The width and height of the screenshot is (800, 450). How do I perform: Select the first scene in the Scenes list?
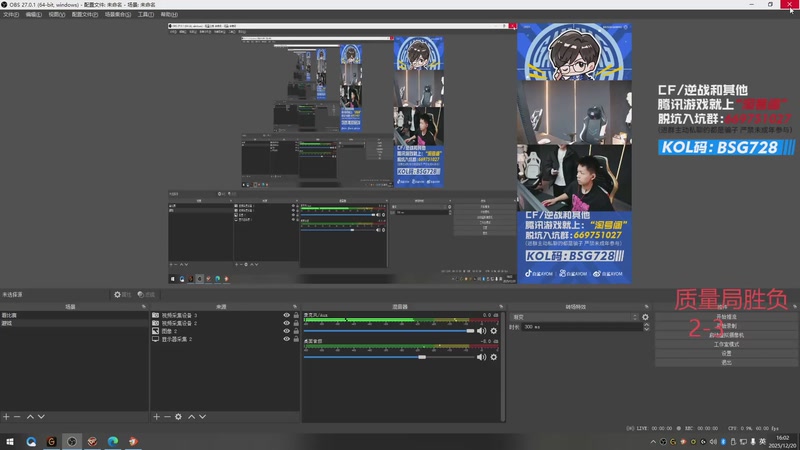pyautogui.click(x=74, y=315)
